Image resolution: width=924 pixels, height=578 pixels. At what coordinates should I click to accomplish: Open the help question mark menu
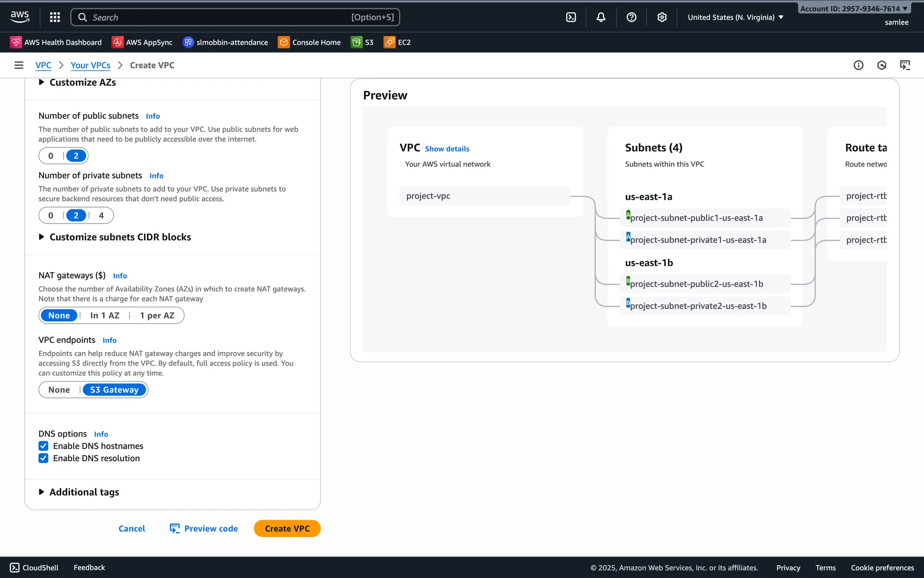pos(631,17)
